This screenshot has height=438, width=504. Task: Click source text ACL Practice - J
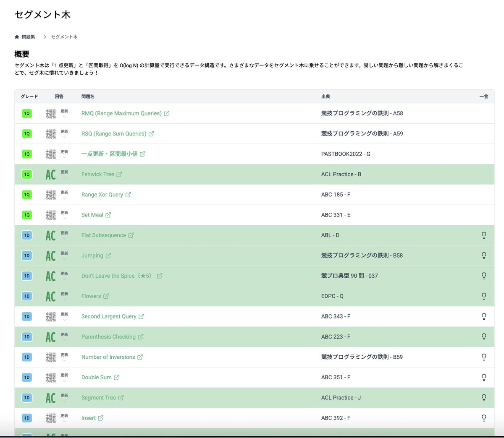(x=341, y=398)
